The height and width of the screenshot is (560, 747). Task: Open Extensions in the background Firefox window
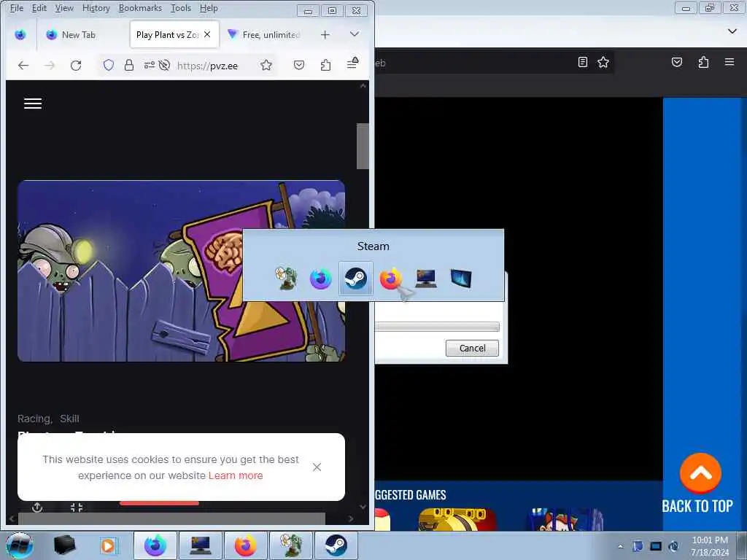pos(704,62)
